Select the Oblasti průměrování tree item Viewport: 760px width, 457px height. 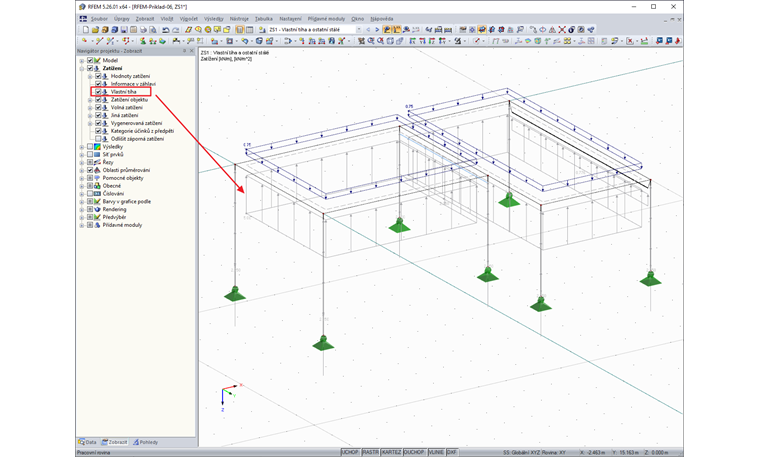point(126,170)
